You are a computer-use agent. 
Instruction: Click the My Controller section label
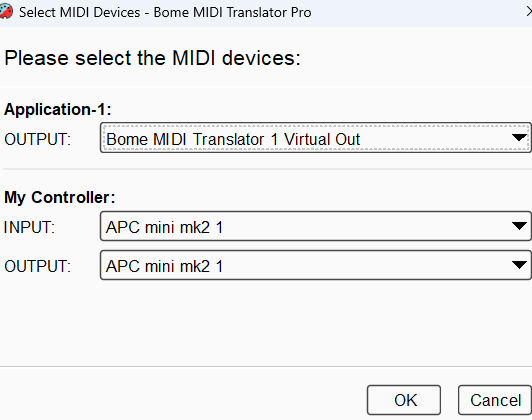60,197
